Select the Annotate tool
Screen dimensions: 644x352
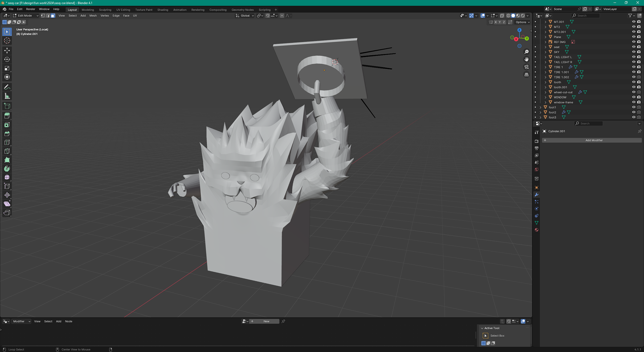[x=7, y=87]
